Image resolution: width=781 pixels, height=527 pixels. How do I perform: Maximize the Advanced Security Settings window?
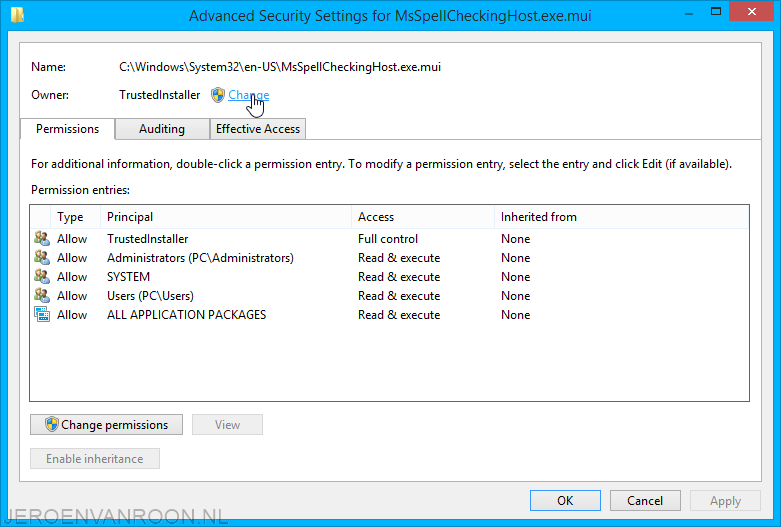pyautogui.click(x=716, y=12)
